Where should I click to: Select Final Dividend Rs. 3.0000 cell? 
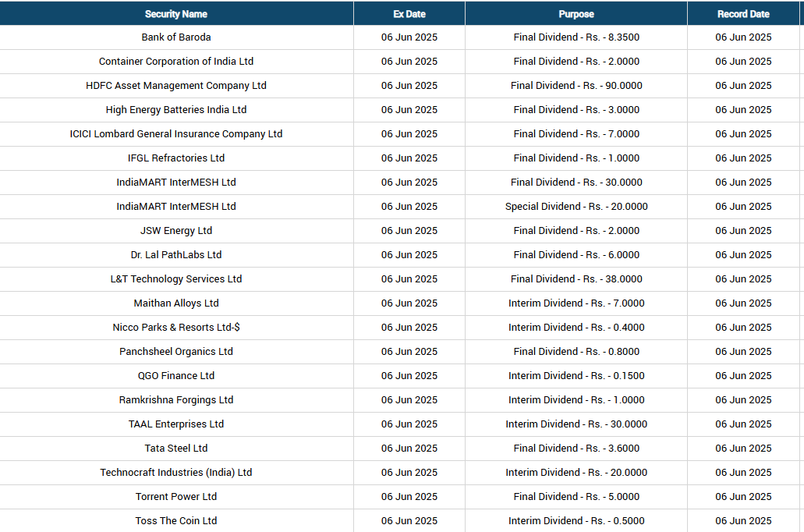[576, 109]
